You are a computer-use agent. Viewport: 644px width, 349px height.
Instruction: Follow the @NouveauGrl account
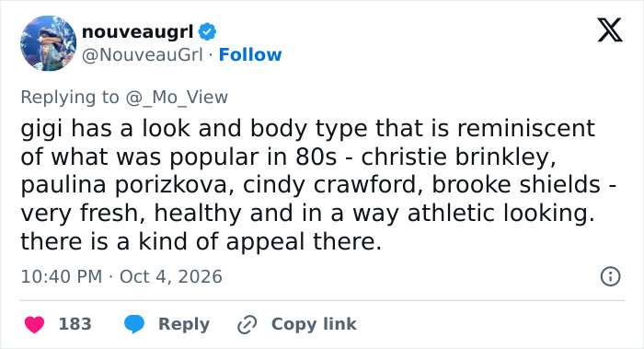250,54
